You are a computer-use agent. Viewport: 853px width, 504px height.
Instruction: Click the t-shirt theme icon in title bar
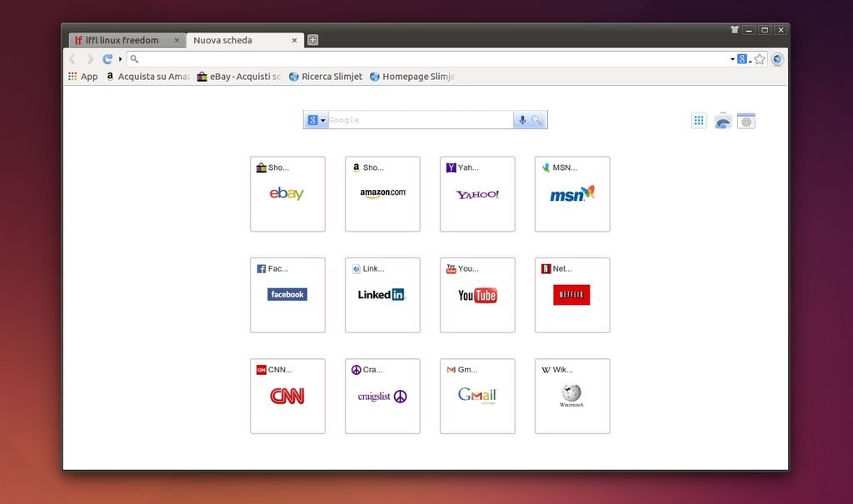[734, 30]
